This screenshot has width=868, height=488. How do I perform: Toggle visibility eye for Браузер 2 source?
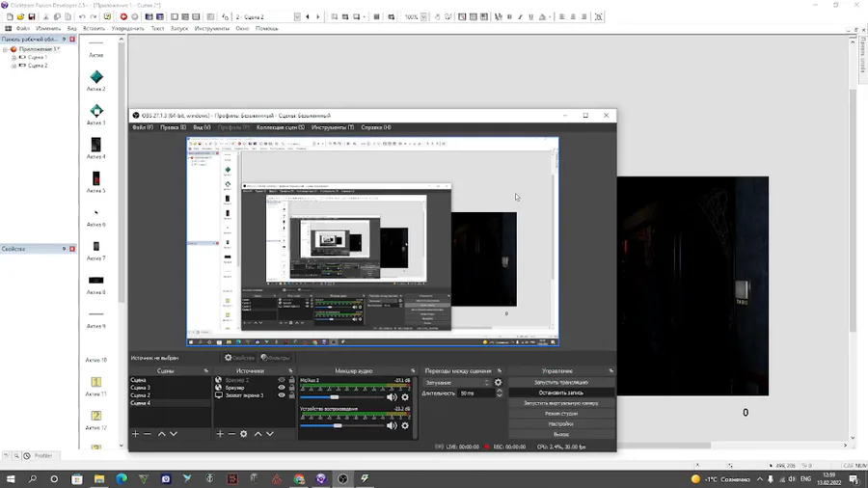pyautogui.click(x=282, y=380)
